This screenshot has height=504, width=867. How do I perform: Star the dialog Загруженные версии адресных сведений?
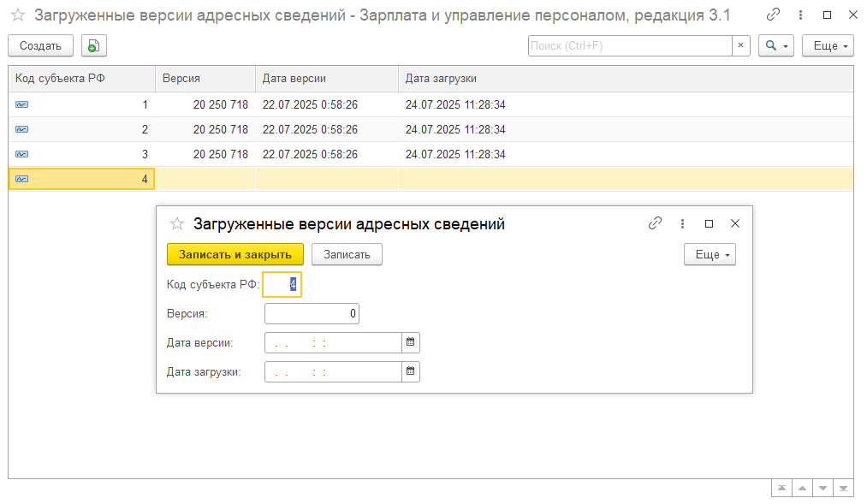(177, 224)
